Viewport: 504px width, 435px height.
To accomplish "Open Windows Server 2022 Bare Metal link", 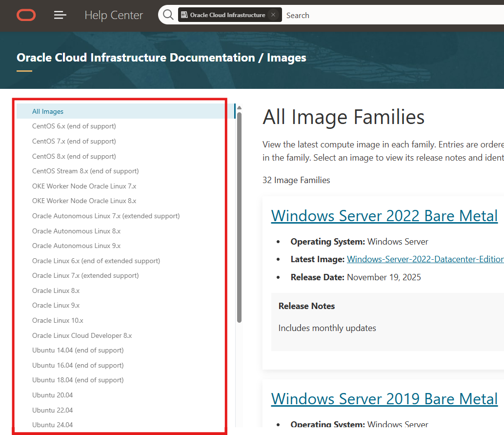I will tap(384, 216).
